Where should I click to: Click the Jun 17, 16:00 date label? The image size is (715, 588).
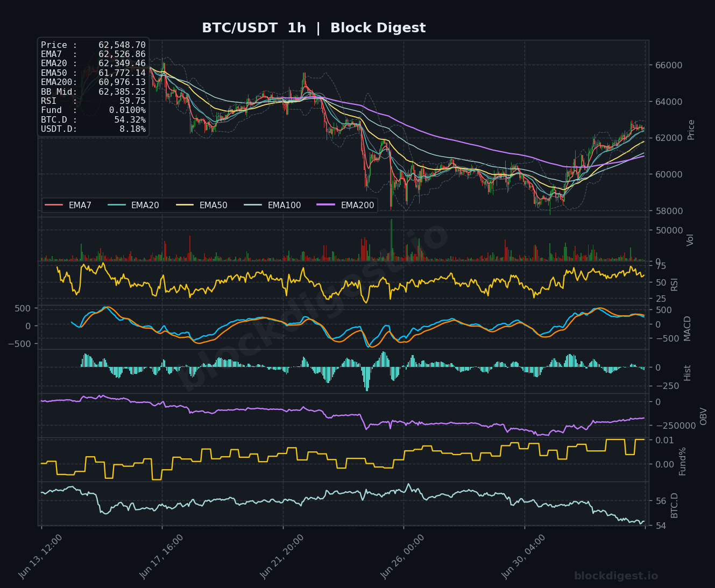tap(161, 557)
